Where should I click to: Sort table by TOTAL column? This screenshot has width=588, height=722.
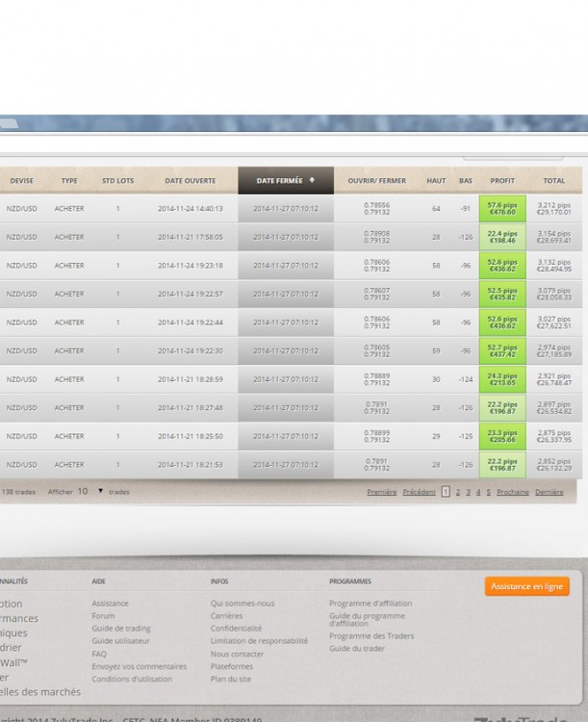click(554, 181)
